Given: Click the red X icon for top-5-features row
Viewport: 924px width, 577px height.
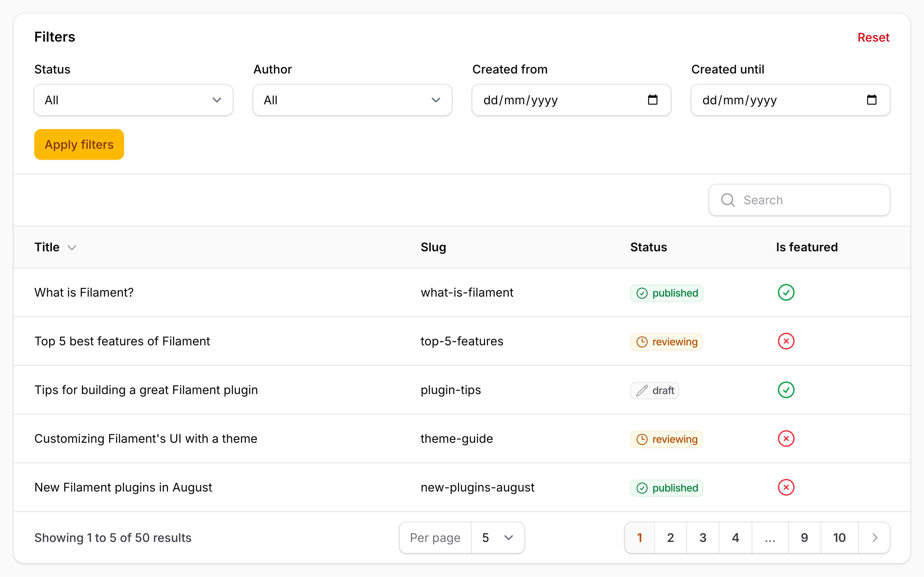Looking at the screenshot, I should tap(786, 341).
